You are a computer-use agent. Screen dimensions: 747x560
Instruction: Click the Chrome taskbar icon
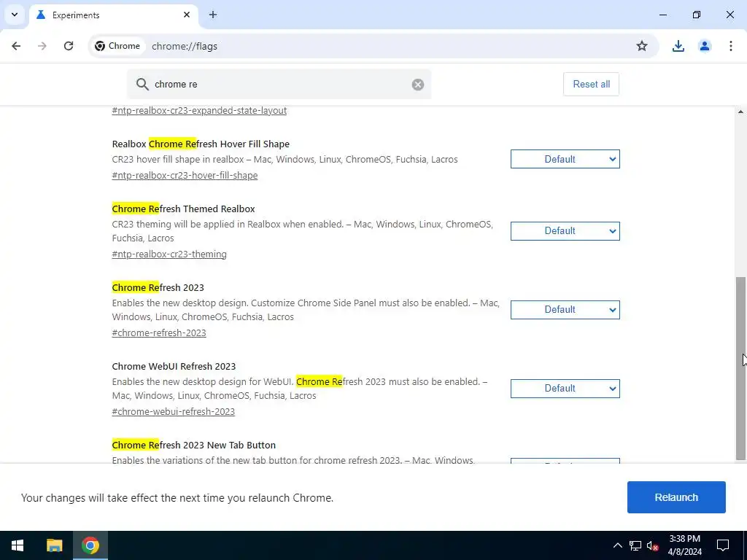pos(90,545)
